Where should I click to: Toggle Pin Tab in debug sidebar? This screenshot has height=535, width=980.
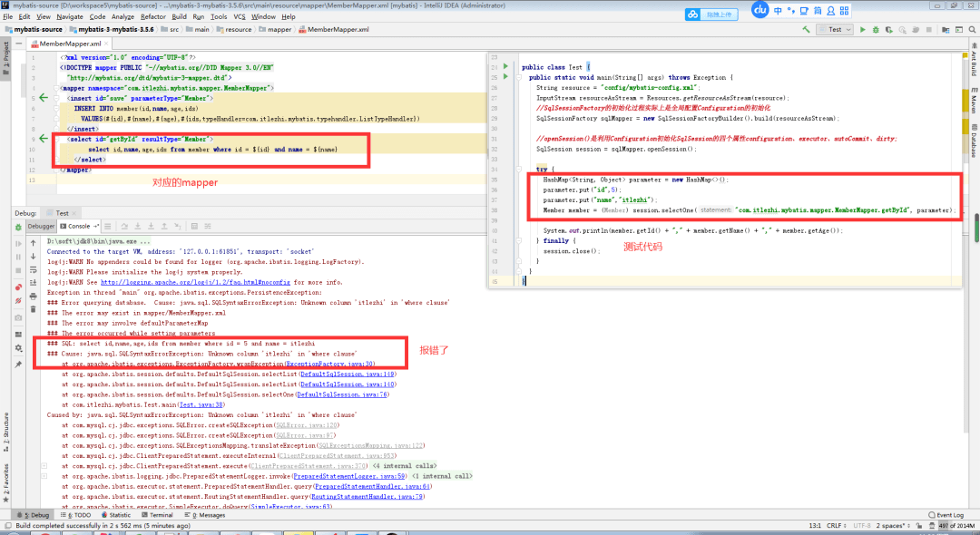[x=18, y=364]
